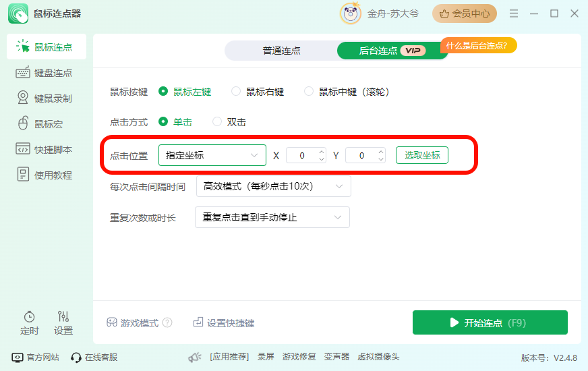Click the Y coordinate input field
This screenshot has width=588, height=371.
pyautogui.click(x=361, y=155)
